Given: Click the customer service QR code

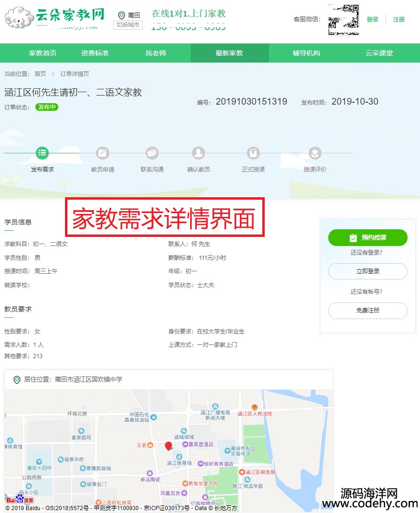Looking at the screenshot, I should click(344, 20).
